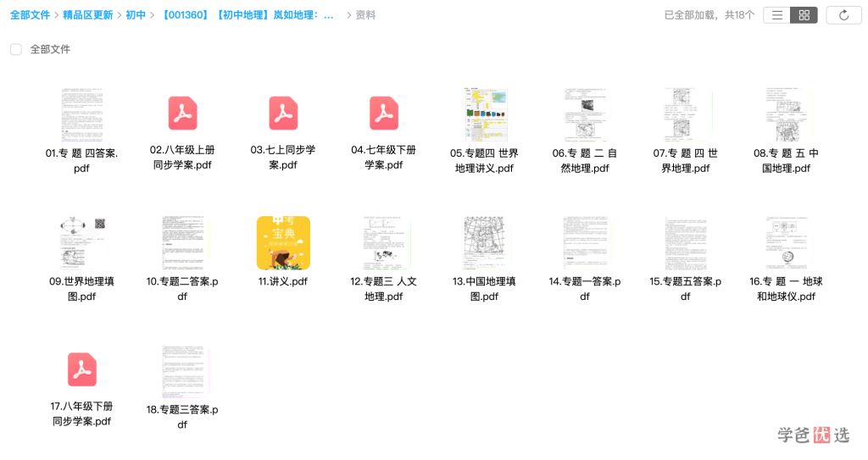Click file name 16.专题一 地球和地球仪.pdf
The height and width of the screenshot is (460, 868).
(x=787, y=289)
